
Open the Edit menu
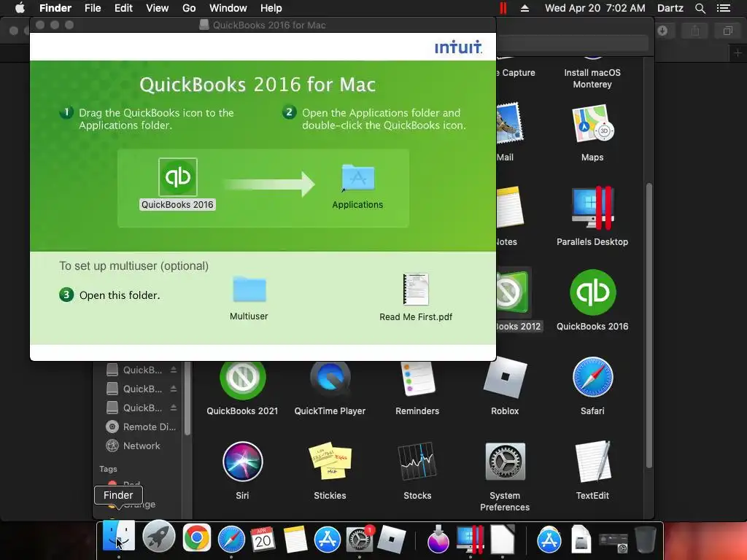pos(123,8)
